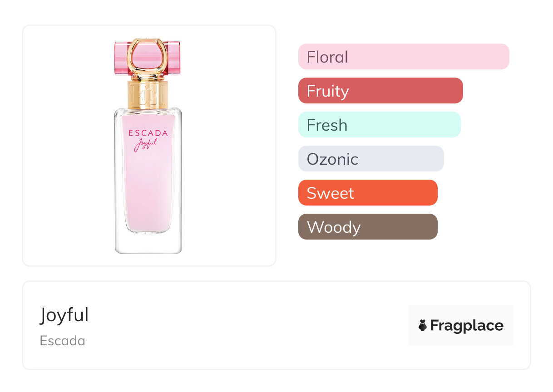Click the ESCADA text on the bottle
Image resolution: width=553 pixels, height=392 pixels.
(148, 133)
